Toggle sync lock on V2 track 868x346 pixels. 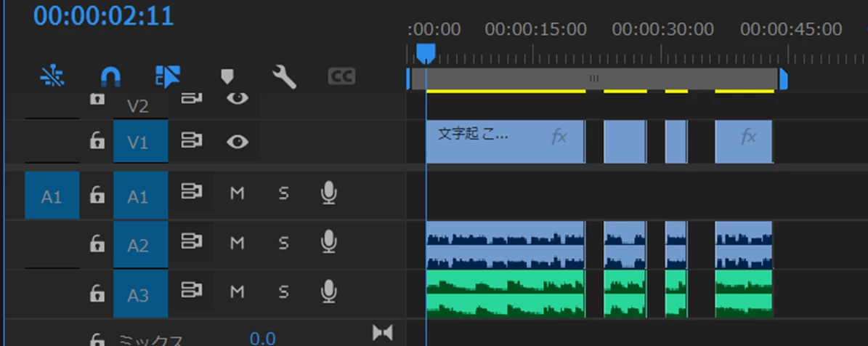point(192,98)
